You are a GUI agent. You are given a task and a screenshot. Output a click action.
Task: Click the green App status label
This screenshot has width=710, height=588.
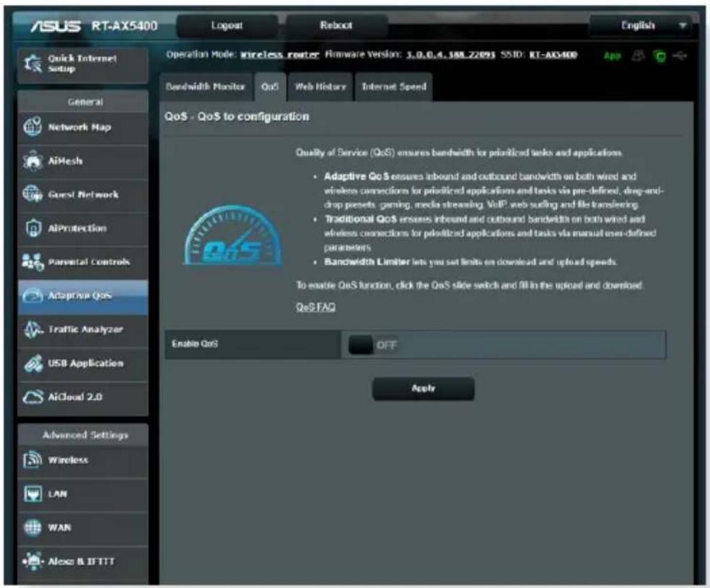click(x=612, y=56)
